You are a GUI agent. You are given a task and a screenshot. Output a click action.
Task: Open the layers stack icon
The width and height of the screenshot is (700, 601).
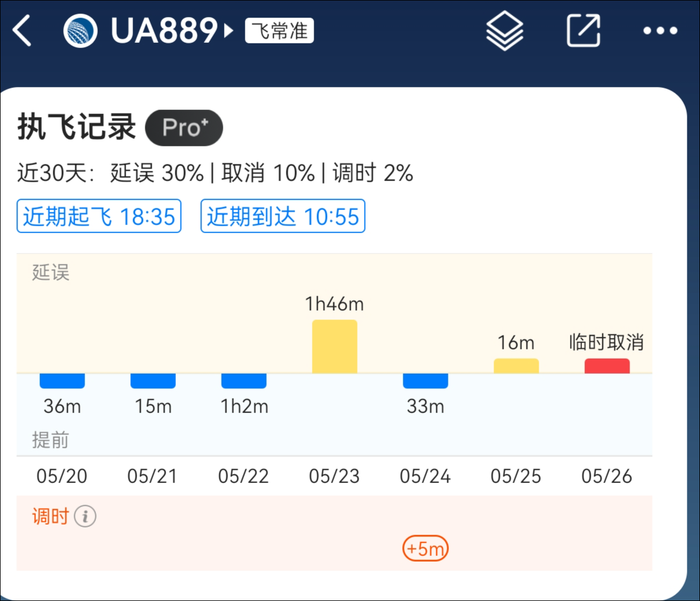point(504,31)
